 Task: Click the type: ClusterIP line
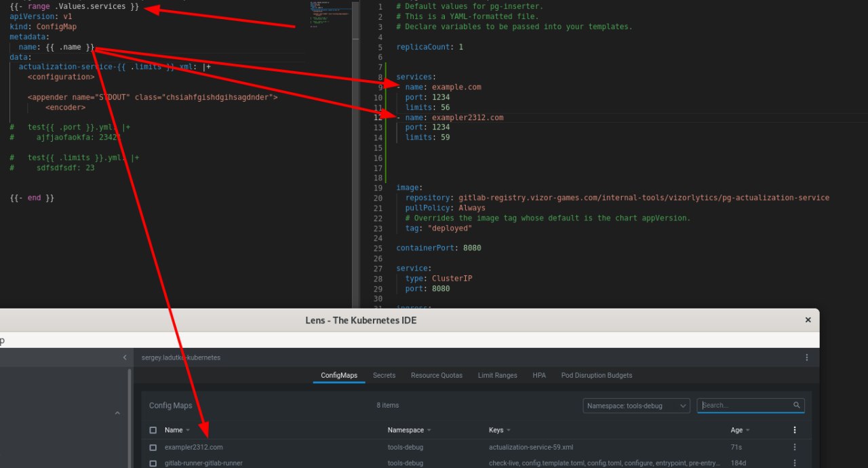439,278
